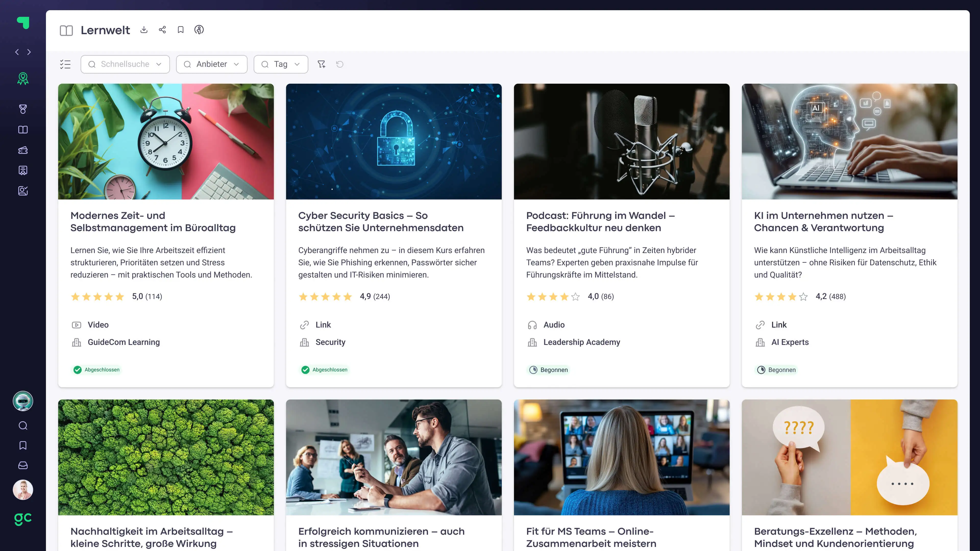Open the sidebar inbox tray icon

[x=23, y=466]
